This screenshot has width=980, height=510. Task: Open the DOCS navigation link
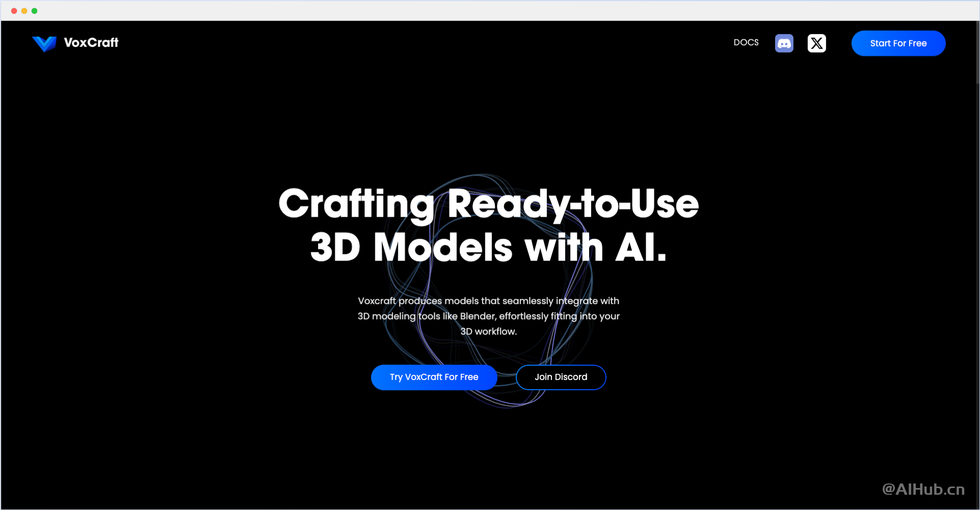746,43
